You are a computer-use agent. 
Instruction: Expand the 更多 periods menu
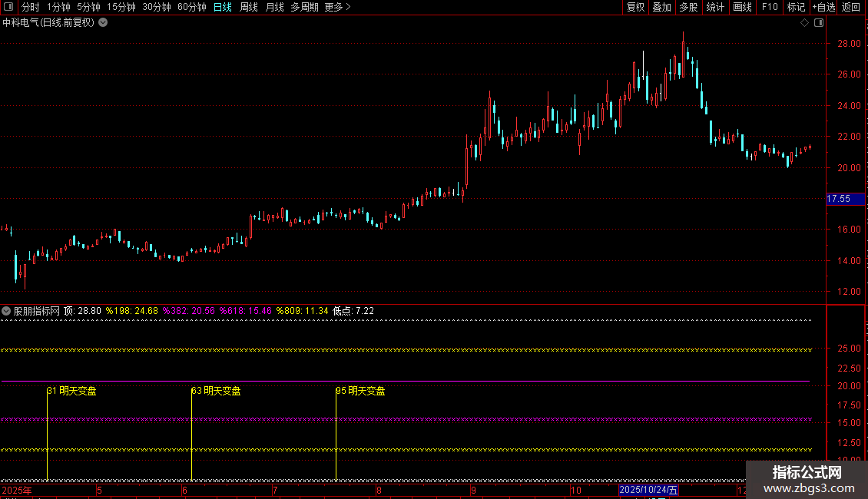pos(337,7)
